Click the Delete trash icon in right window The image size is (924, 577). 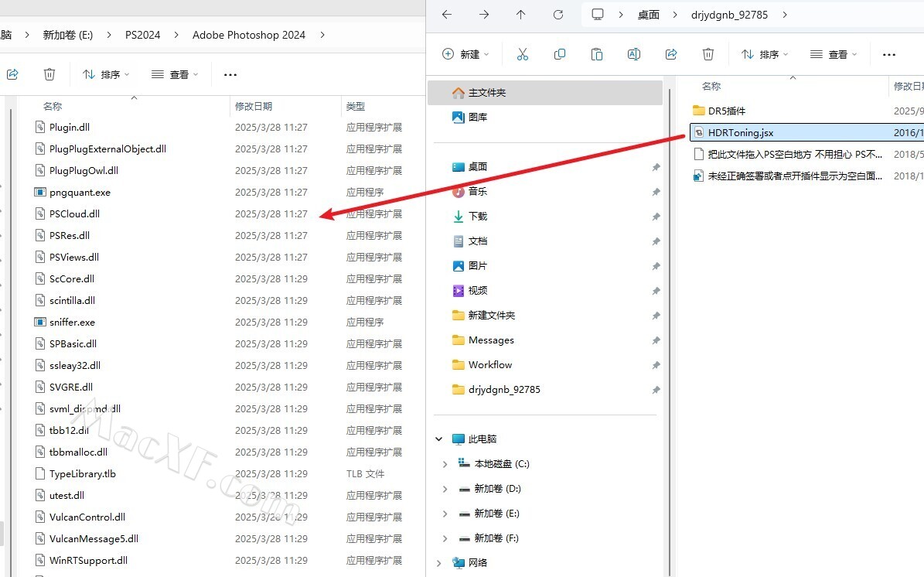[x=708, y=54]
